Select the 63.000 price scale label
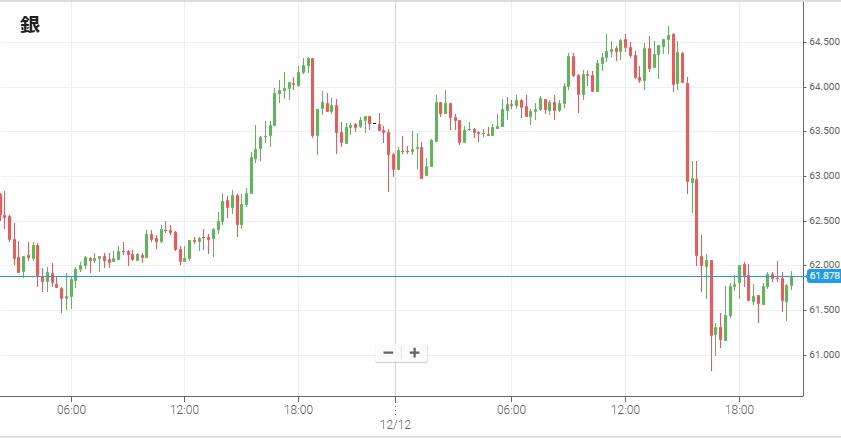Viewport: 841px width, 438px height. (823, 176)
